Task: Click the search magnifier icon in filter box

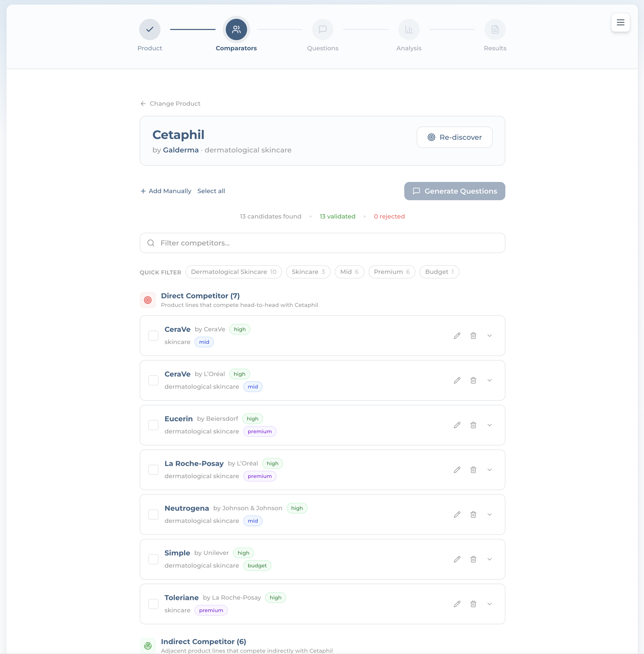Action: (151, 243)
